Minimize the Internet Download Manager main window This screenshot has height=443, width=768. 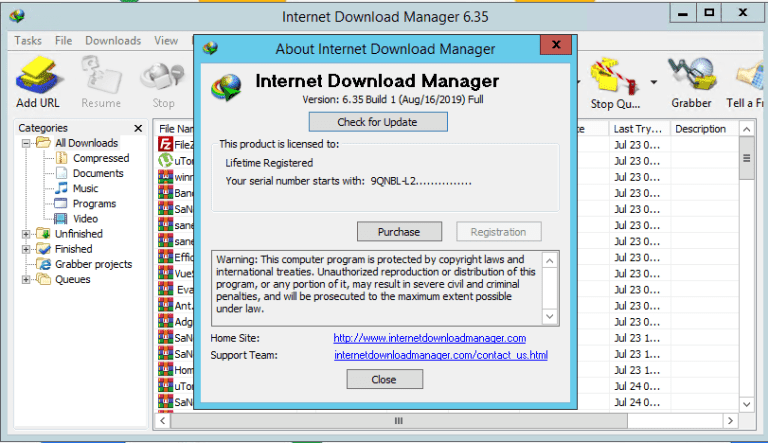(x=683, y=13)
